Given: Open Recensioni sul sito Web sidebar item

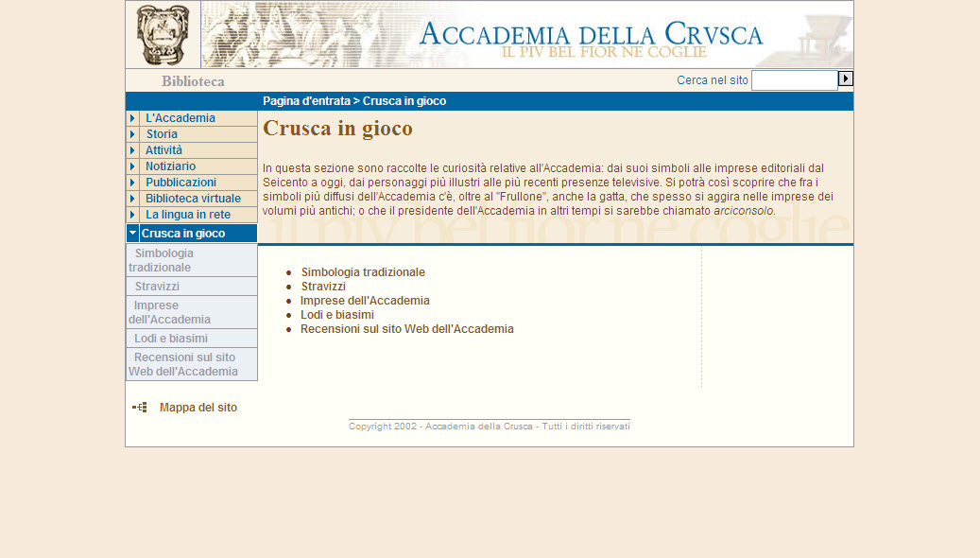Looking at the screenshot, I should point(191,364).
